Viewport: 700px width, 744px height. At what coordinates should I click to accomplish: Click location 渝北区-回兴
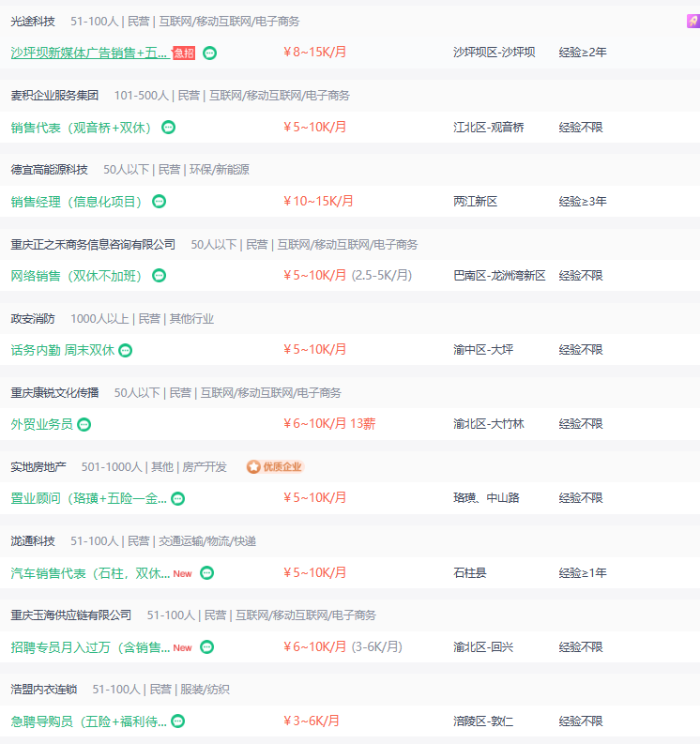tap(483, 646)
